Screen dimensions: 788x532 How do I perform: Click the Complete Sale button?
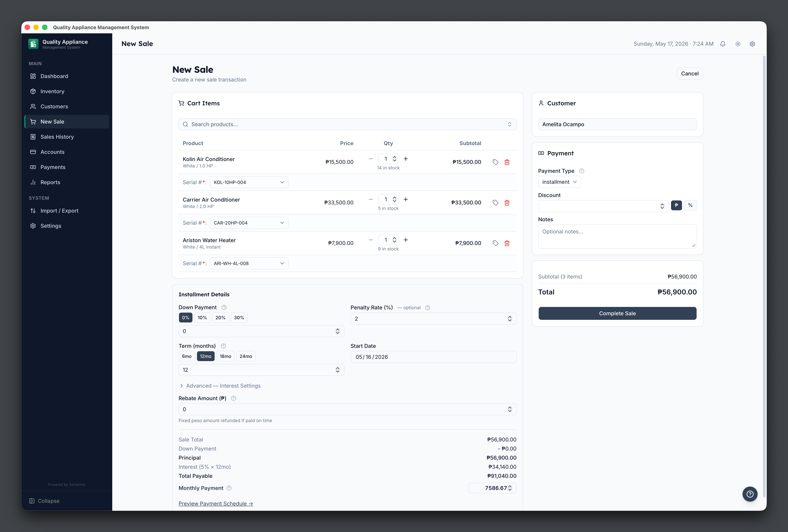(617, 313)
